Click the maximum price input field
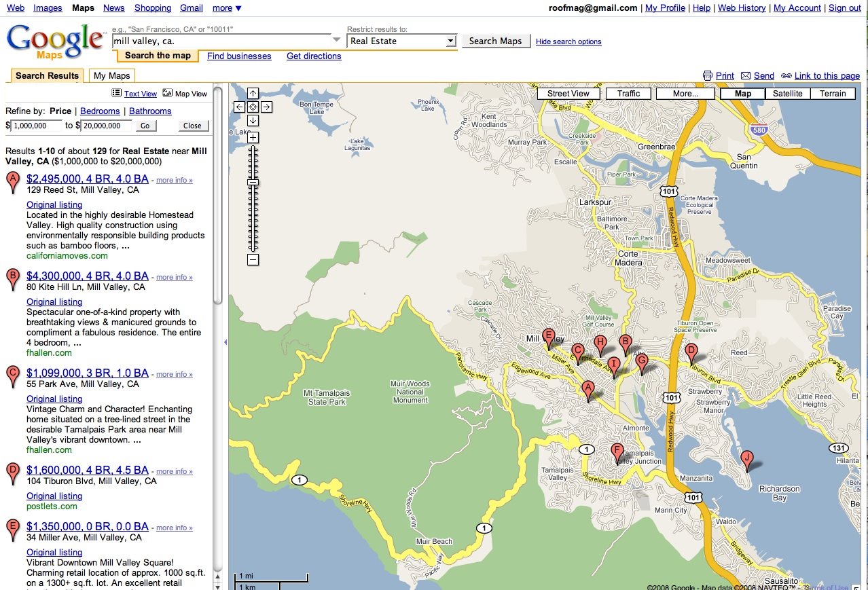 click(106, 126)
